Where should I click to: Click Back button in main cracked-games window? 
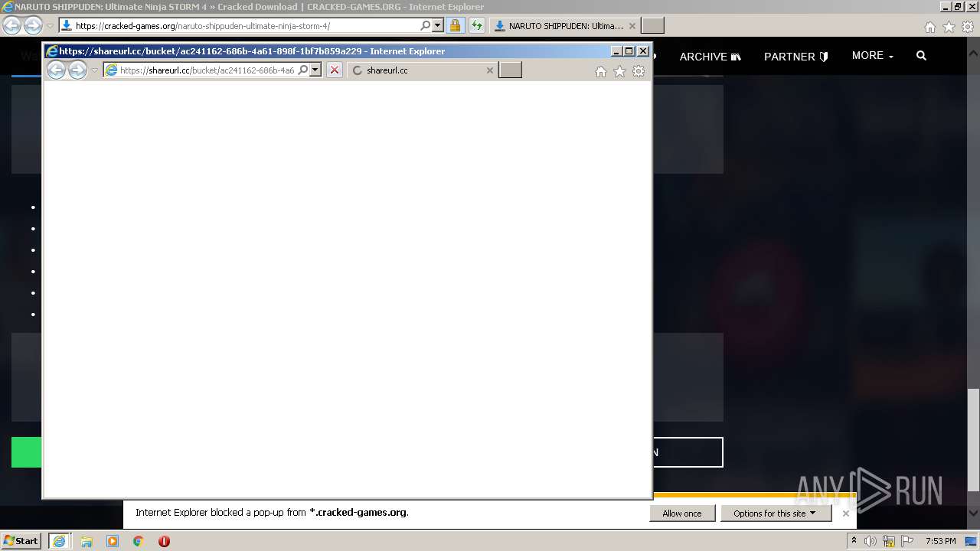tap(11, 26)
